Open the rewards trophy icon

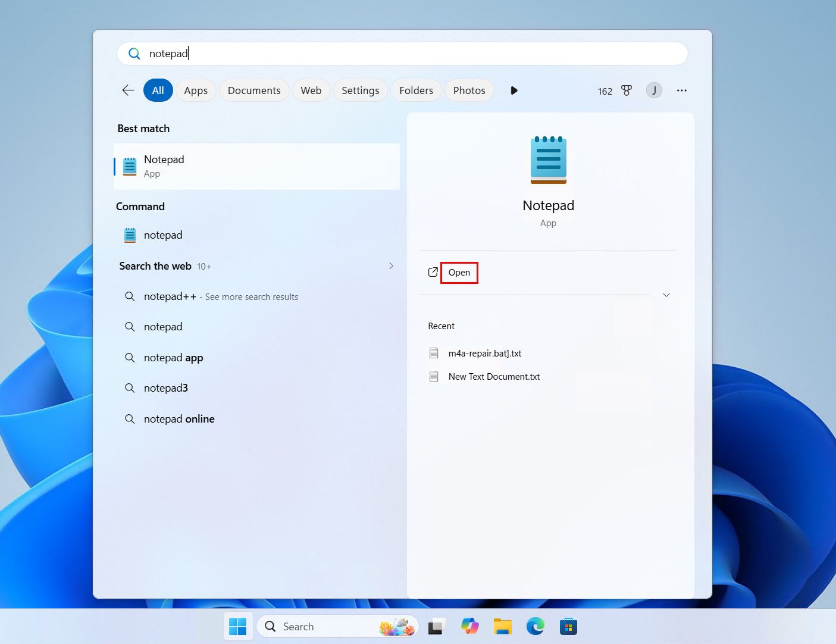tap(627, 90)
